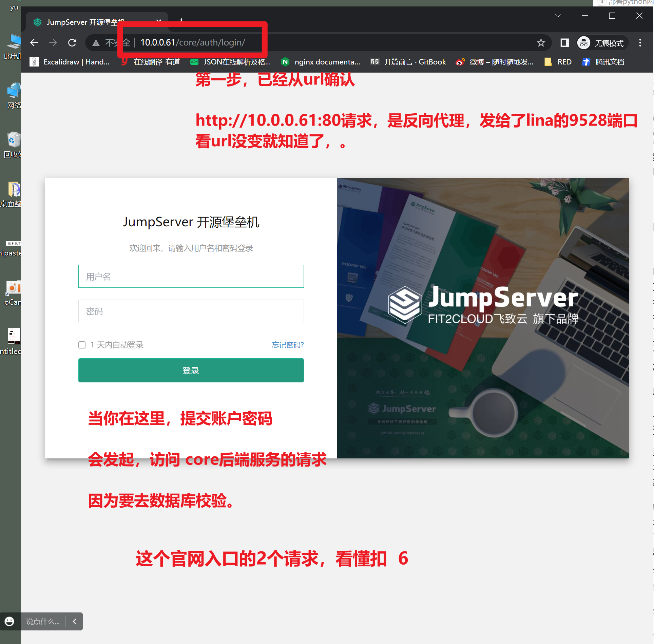
Task: Open the 微博 bookmark
Action: tap(495, 62)
